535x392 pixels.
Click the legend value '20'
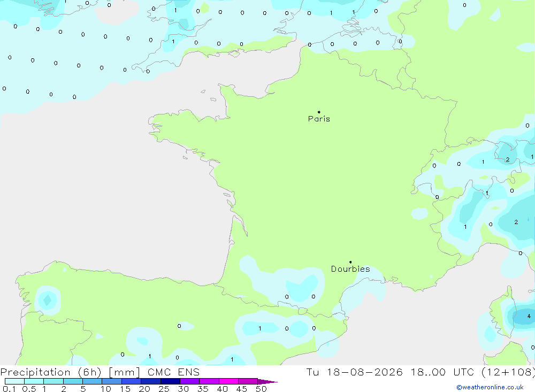(x=144, y=389)
